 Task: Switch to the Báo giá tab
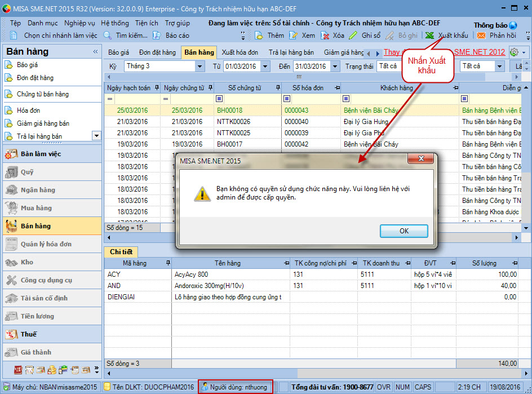(118, 52)
